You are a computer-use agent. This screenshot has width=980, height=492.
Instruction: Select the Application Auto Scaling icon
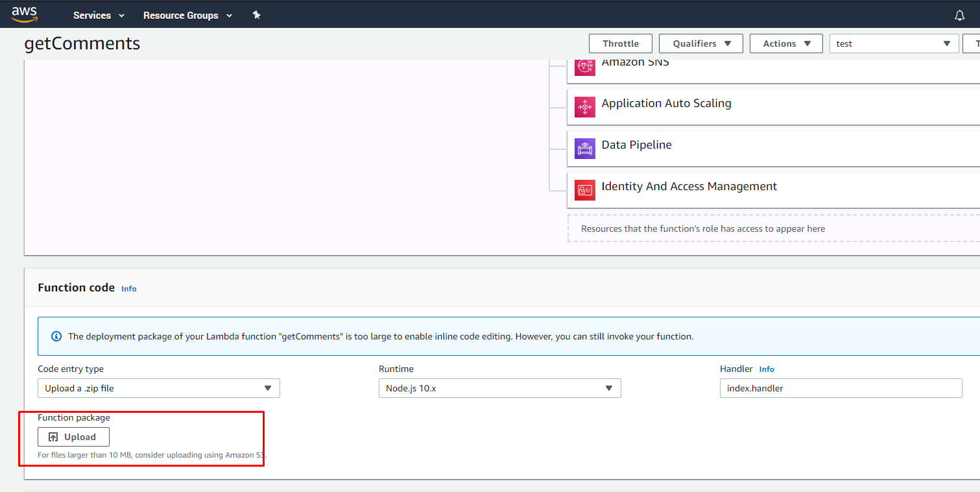[585, 107]
